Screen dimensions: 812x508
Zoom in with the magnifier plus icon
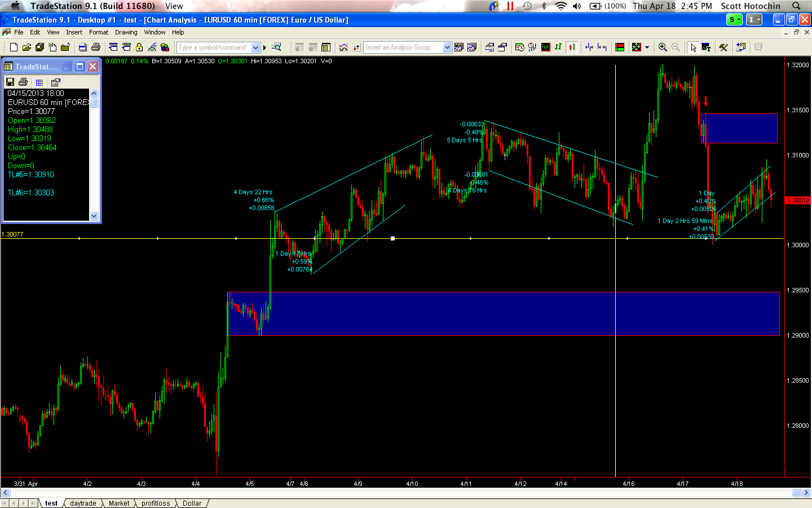pos(663,47)
